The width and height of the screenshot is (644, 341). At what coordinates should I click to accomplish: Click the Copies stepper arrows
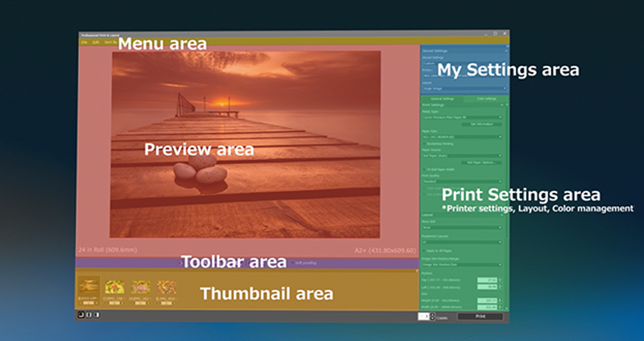[432, 316]
